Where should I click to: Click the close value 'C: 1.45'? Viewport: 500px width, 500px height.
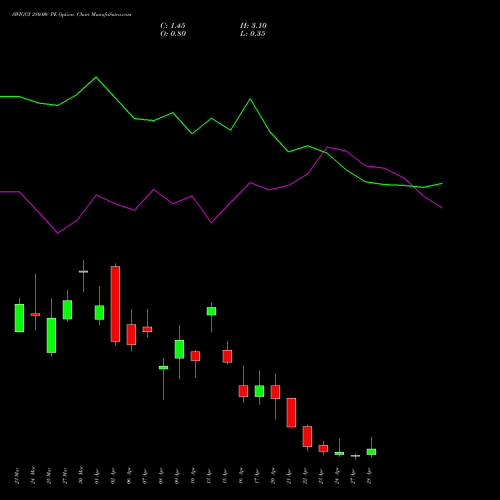(x=173, y=26)
